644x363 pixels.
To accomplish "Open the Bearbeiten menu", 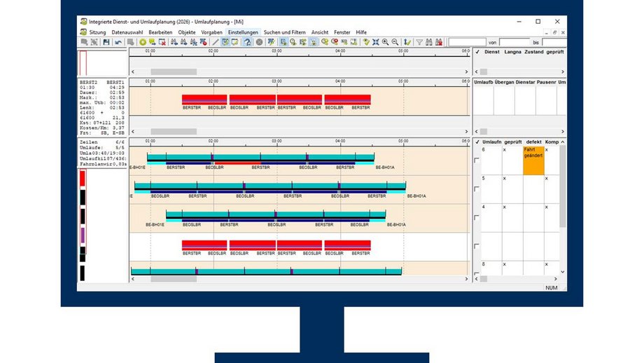I will [160, 32].
